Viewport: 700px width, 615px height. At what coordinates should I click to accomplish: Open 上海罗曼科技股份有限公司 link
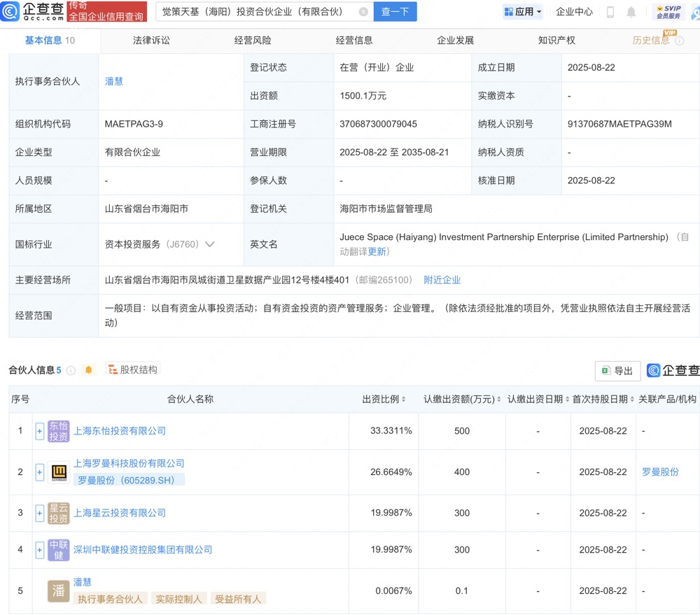[129, 464]
